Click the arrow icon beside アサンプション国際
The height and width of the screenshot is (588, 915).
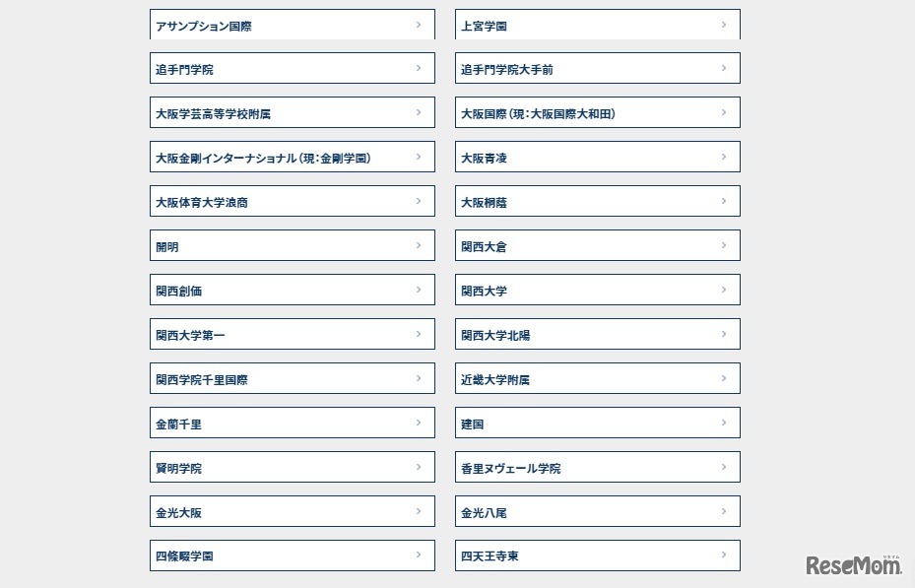(419, 25)
